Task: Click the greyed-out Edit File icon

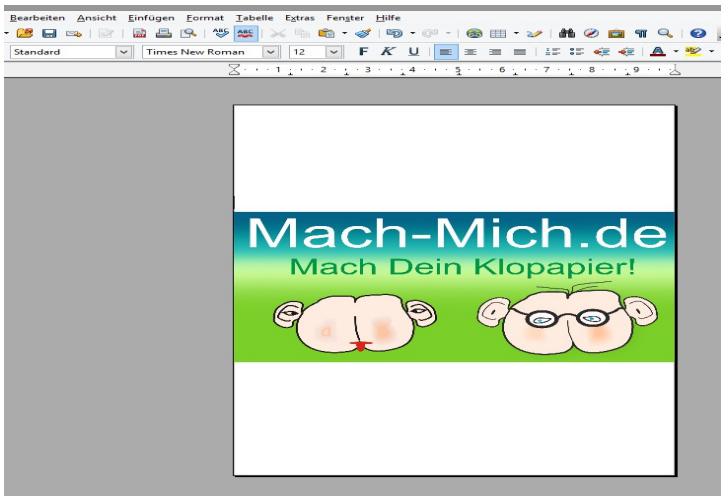Action: pyautogui.click(x=106, y=33)
